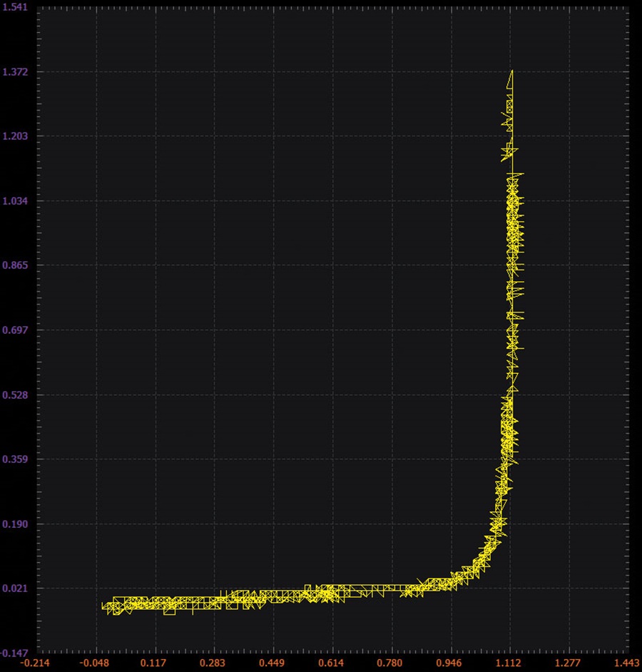Select the 0.528 Y-axis tick value
642x672 pixels.
[x=15, y=394]
